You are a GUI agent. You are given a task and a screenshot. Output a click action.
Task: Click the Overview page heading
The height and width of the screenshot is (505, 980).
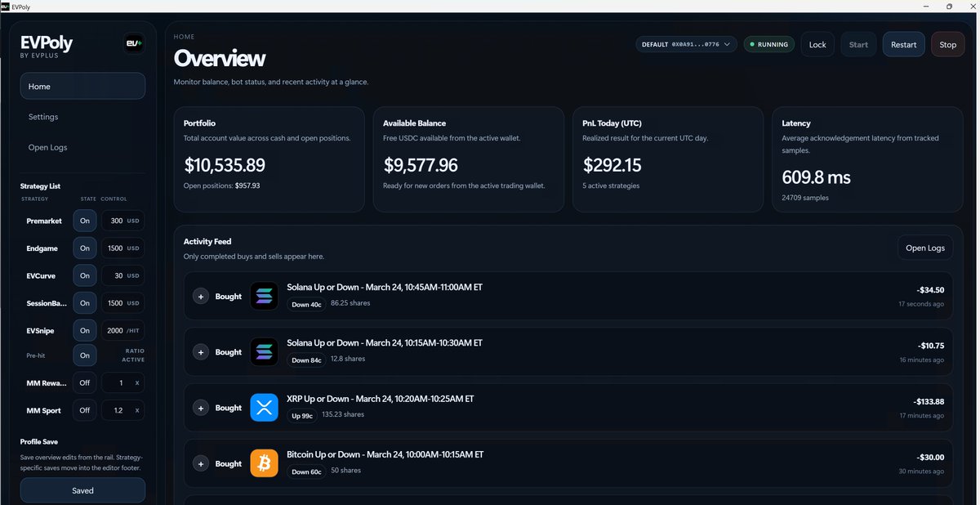(220, 59)
